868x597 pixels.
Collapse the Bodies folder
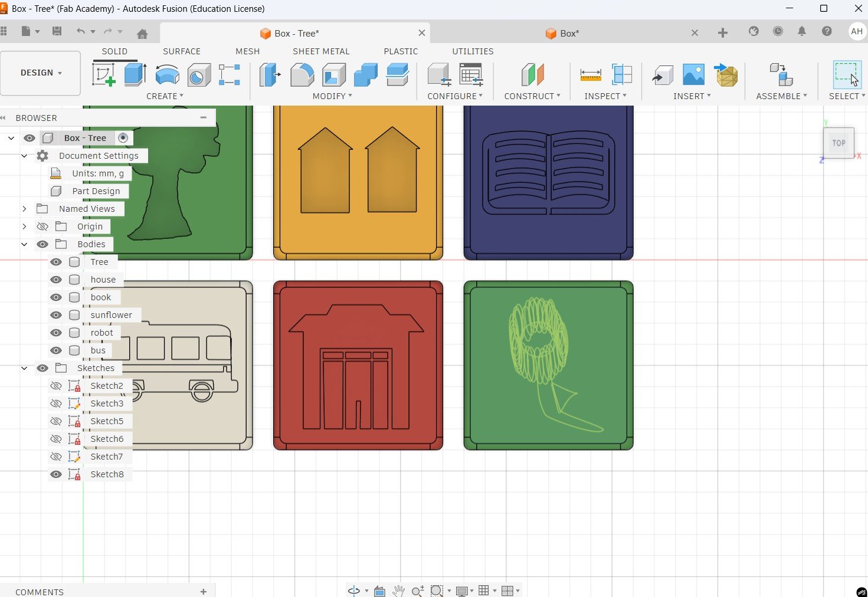pos(24,244)
